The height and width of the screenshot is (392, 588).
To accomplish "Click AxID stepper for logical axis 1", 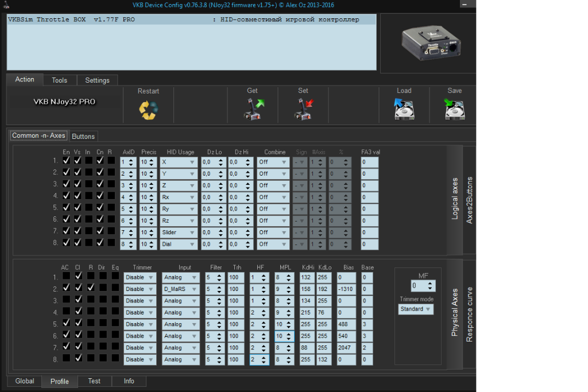I will (131, 162).
